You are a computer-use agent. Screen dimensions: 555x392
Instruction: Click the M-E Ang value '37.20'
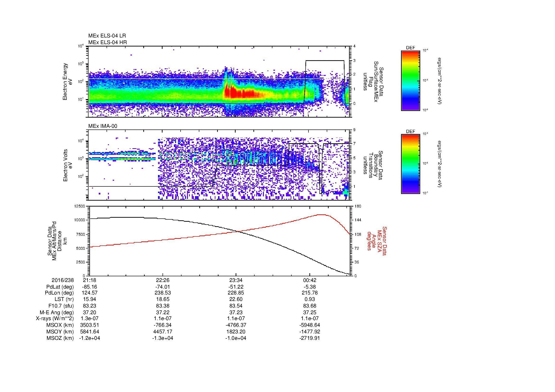(90, 312)
